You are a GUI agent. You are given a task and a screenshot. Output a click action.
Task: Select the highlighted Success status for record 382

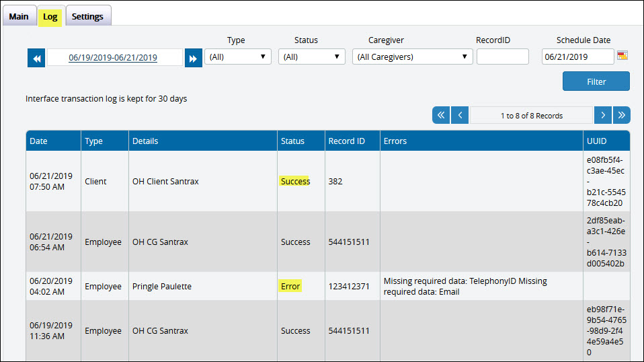click(x=295, y=181)
